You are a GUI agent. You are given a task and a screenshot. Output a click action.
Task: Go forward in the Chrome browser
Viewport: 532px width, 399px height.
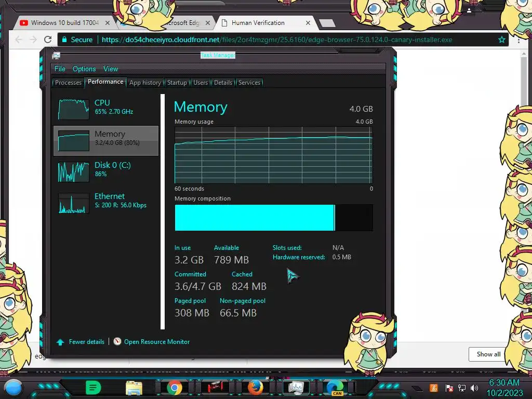[33, 39]
